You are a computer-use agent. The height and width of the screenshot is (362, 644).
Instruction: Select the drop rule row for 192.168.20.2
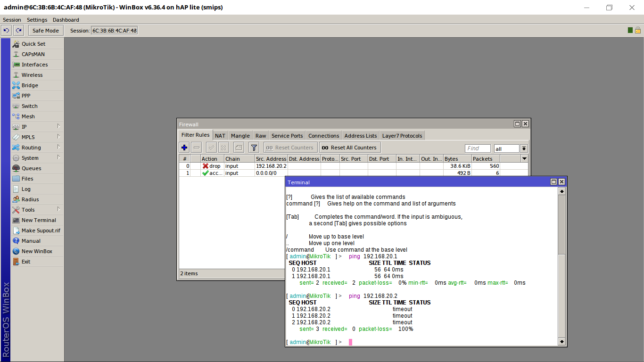click(x=353, y=166)
